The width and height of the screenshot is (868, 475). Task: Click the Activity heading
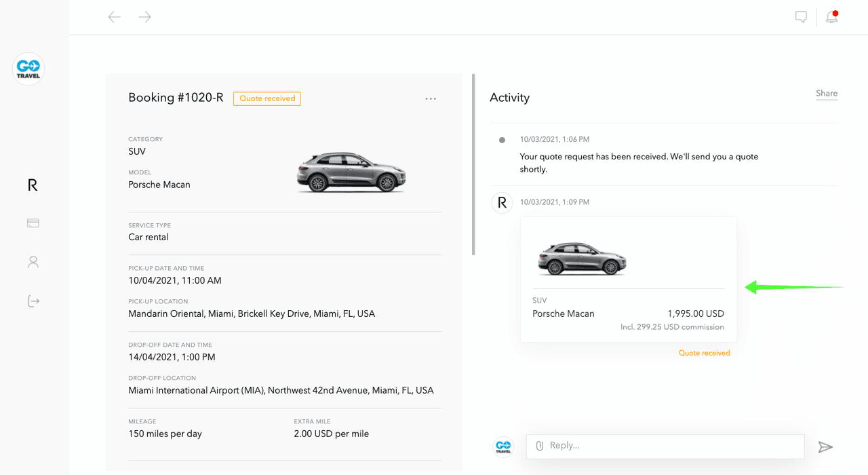click(509, 98)
